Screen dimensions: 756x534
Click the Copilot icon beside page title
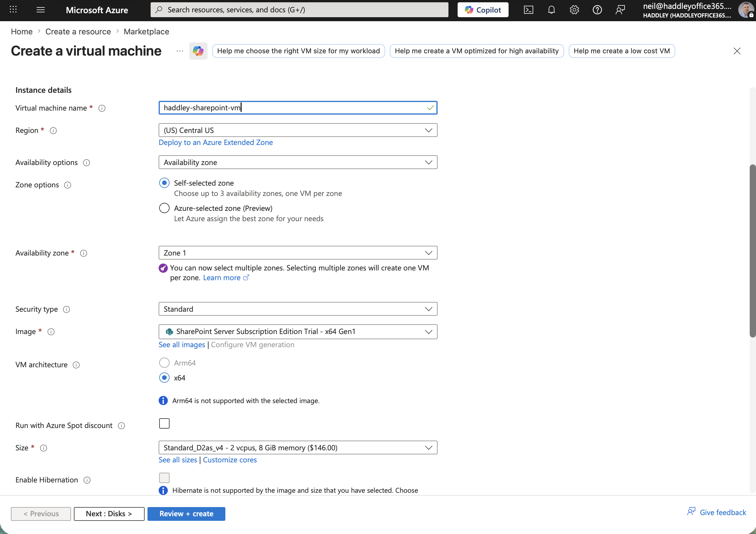[198, 51]
